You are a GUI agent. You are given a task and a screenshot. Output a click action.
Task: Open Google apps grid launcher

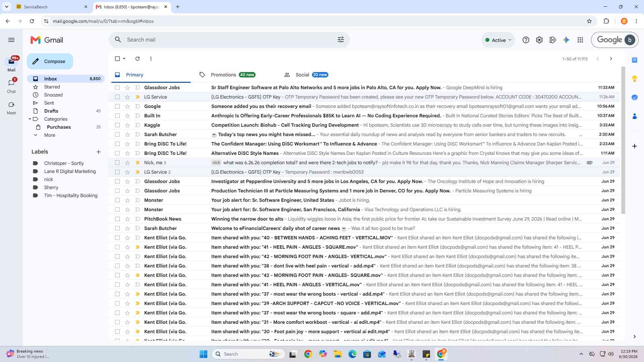580,40
